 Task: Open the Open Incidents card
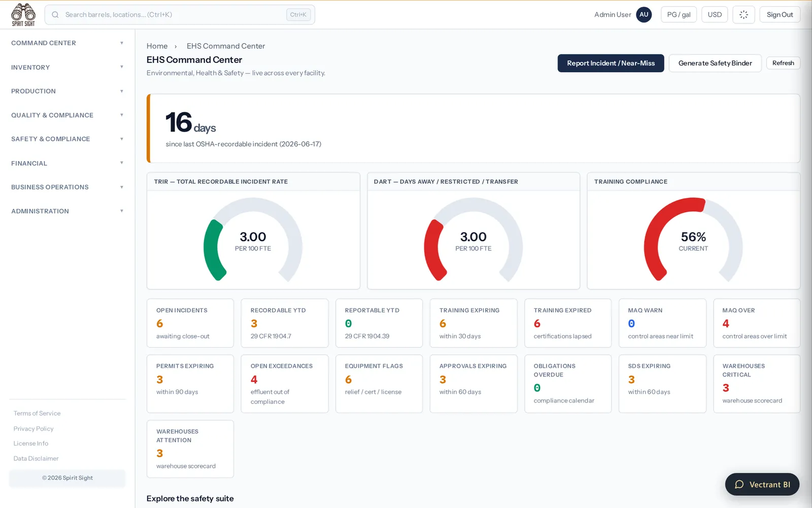(x=190, y=323)
